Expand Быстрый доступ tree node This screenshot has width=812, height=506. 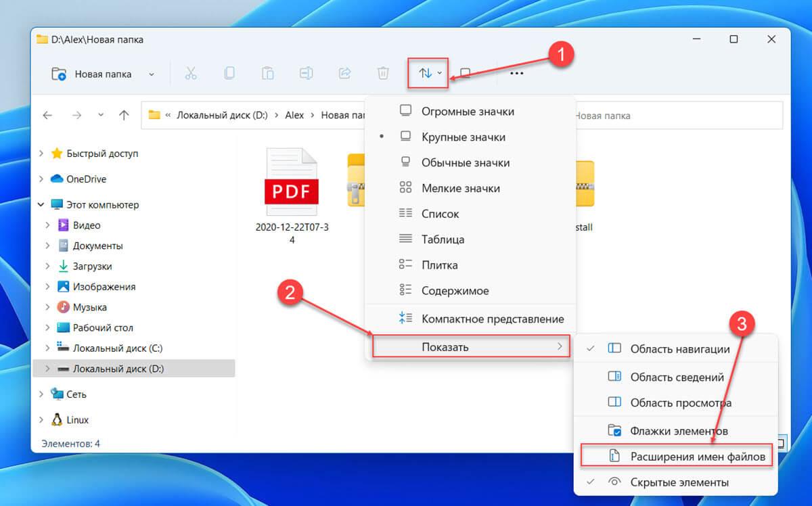click(42, 154)
